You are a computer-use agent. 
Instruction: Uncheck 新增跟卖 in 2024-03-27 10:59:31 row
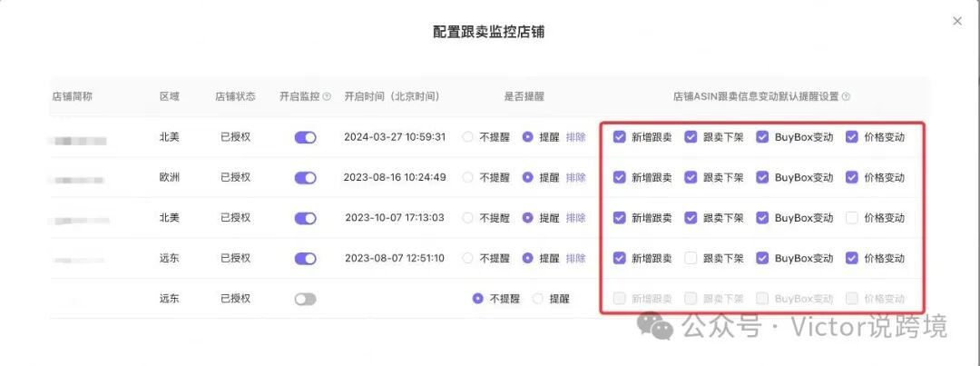click(620, 137)
